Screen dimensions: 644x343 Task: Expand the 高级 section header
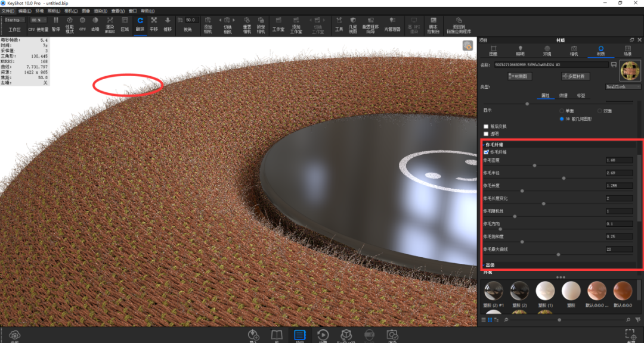click(559, 265)
